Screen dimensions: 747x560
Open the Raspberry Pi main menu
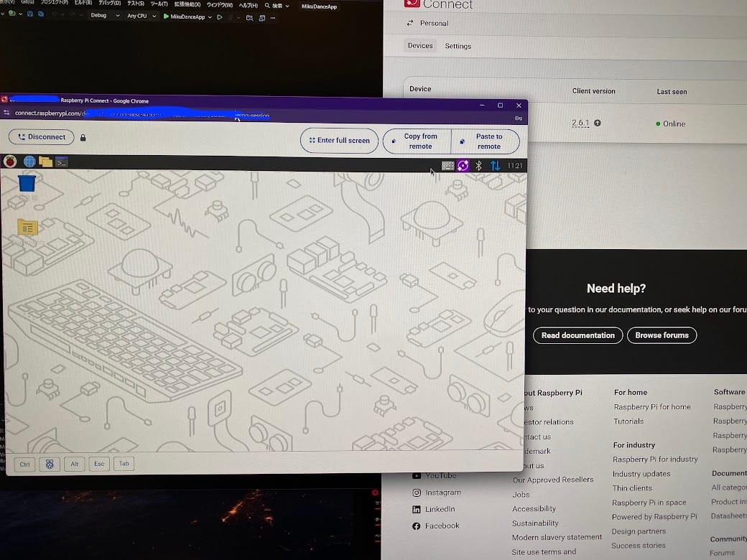click(10, 162)
